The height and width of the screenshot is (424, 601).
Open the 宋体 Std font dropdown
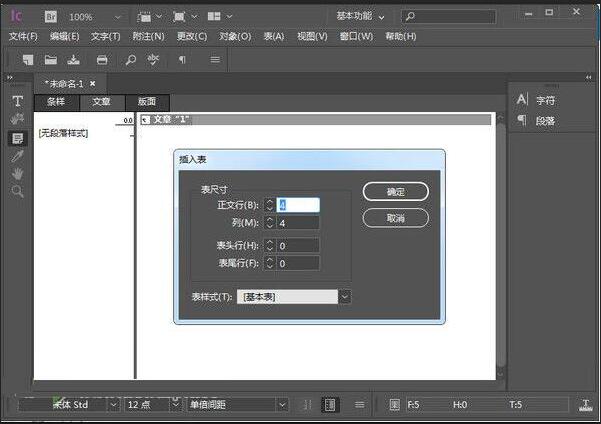(114, 405)
